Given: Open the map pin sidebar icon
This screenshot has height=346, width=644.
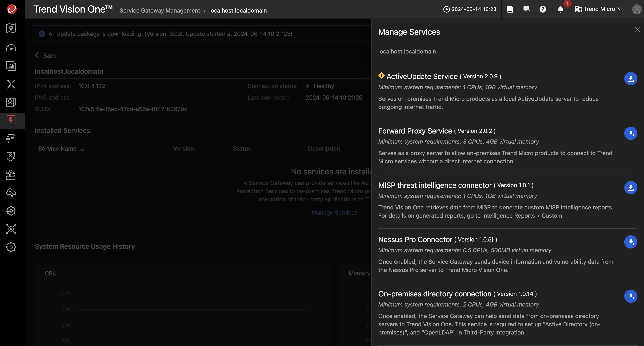Looking at the screenshot, I should pos(11,28).
